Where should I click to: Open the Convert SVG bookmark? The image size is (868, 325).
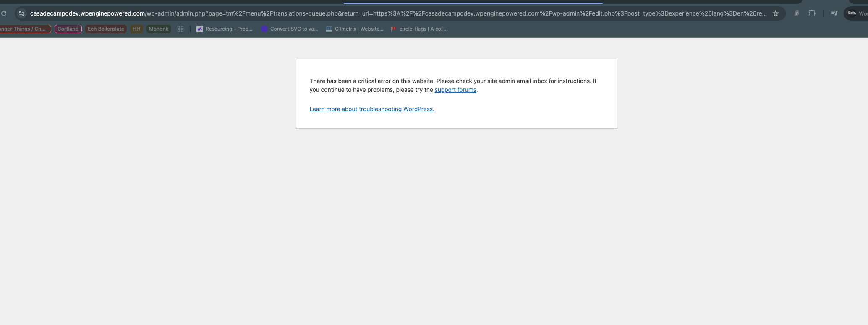290,29
